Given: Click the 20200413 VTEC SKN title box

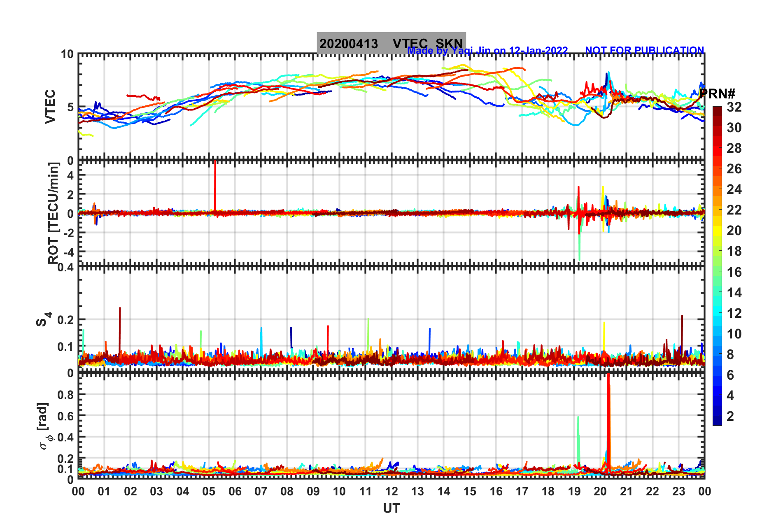Looking at the screenshot, I should pos(391,43).
